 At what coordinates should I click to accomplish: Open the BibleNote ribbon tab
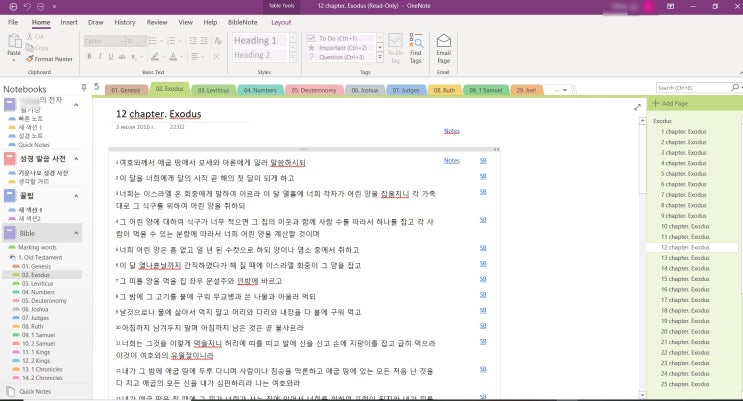click(242, 21)
